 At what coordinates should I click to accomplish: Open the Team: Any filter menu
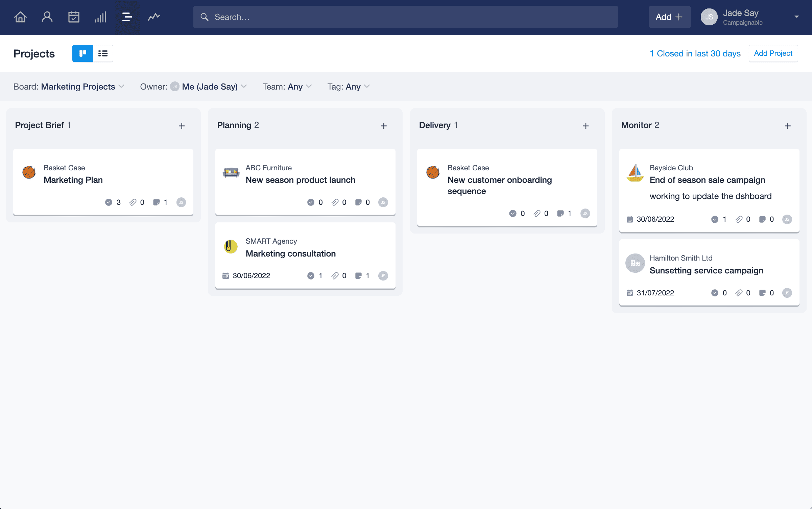click(288, 87)
